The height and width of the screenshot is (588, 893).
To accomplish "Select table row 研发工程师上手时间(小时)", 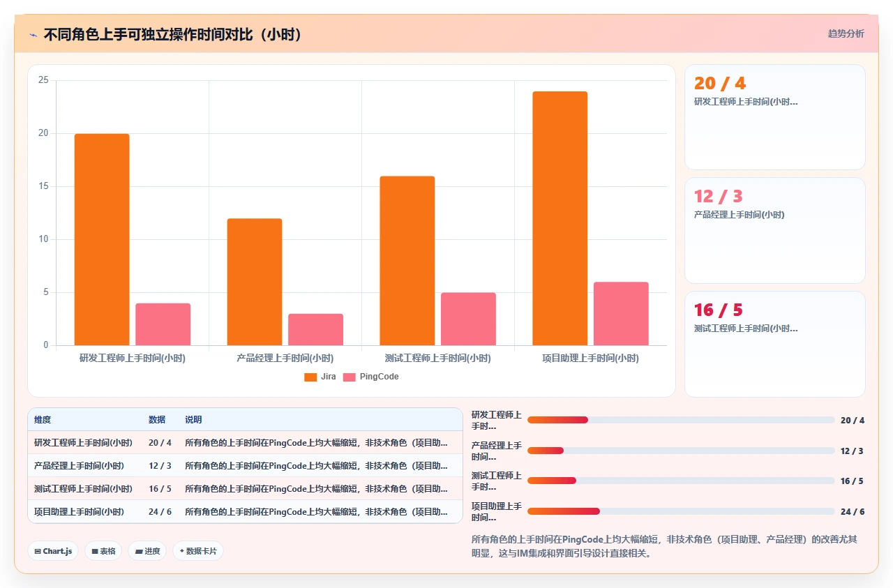I will [x=245, y=442].
